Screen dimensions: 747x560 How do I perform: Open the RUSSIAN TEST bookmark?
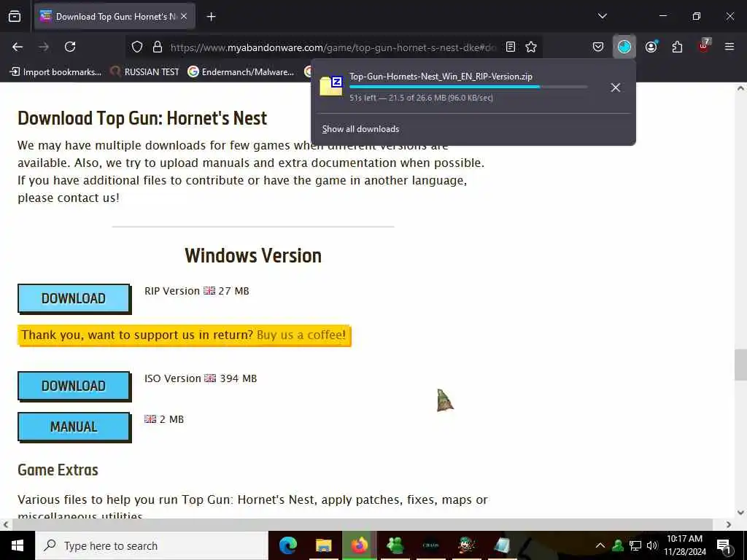click(145, 72)
